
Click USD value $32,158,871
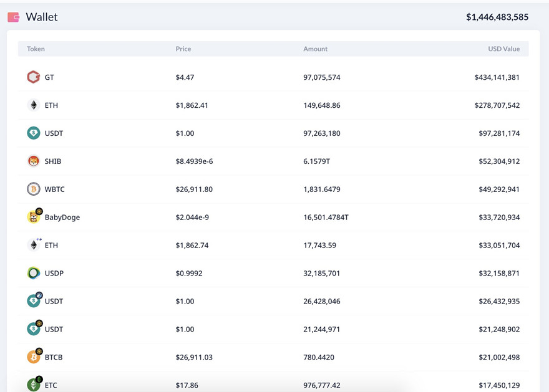pos(499,273)
